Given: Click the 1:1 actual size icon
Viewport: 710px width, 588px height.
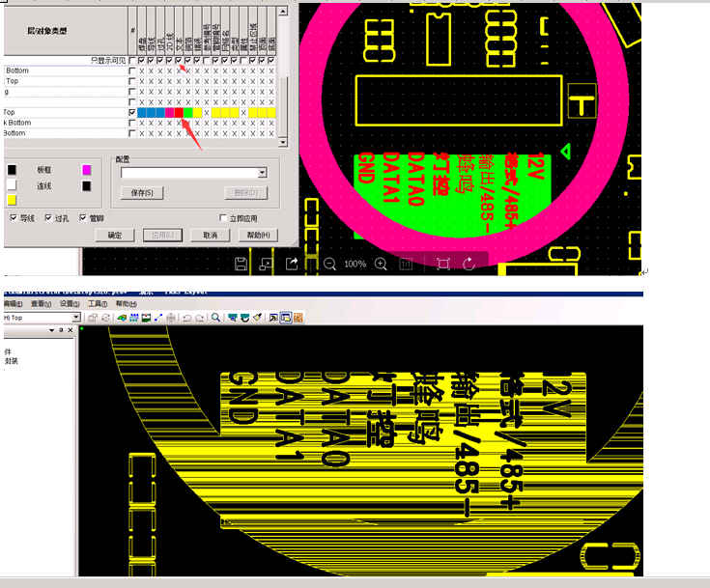Looking at the screenshot, I should click(406, 264).
